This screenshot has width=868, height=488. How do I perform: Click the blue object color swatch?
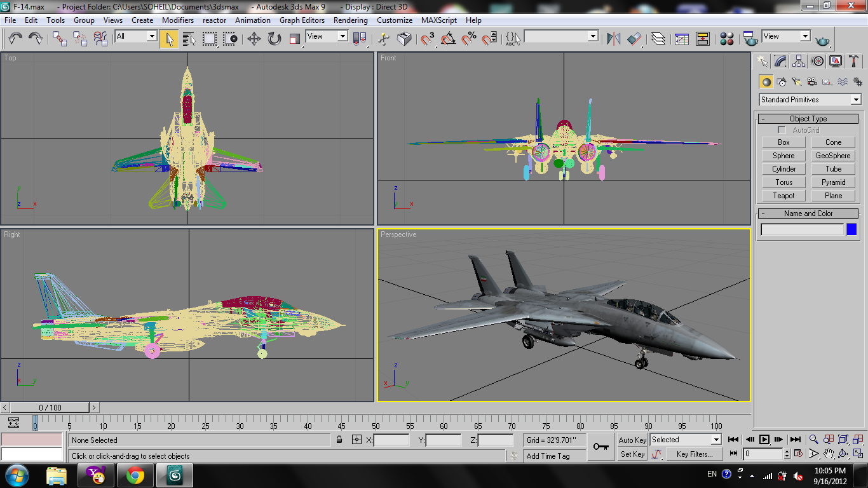coord(851,230)
